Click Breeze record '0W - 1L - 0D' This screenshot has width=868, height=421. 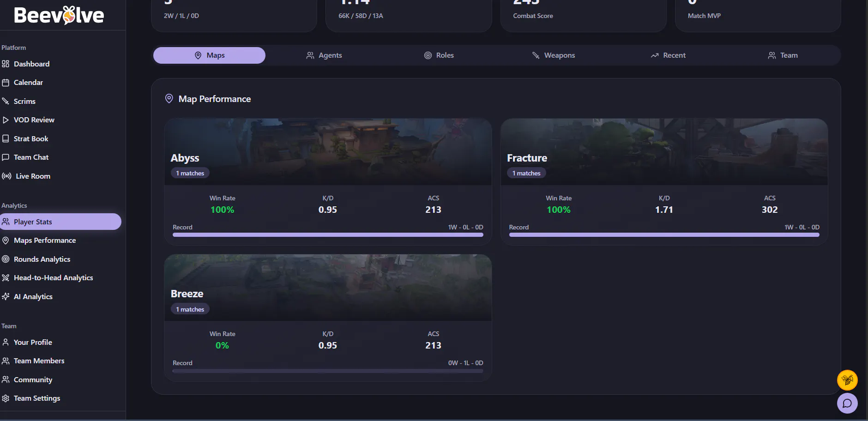click(x=465, y=363)
